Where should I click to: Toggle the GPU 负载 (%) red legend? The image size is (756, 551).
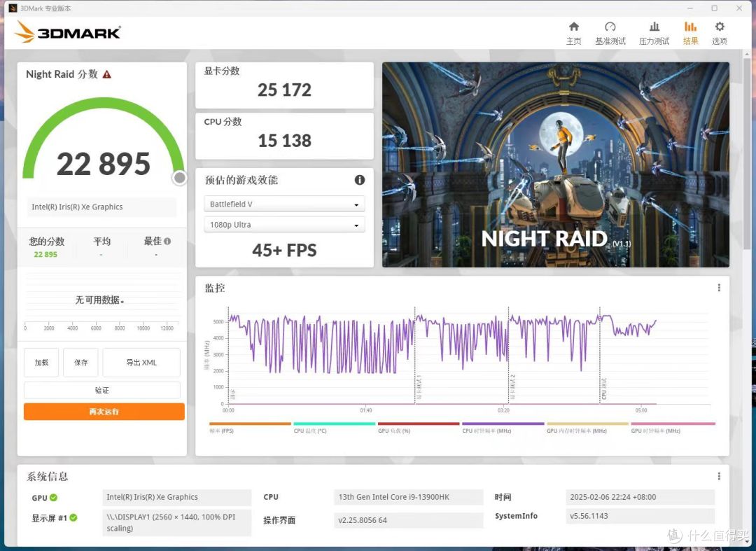pos(419,428)
